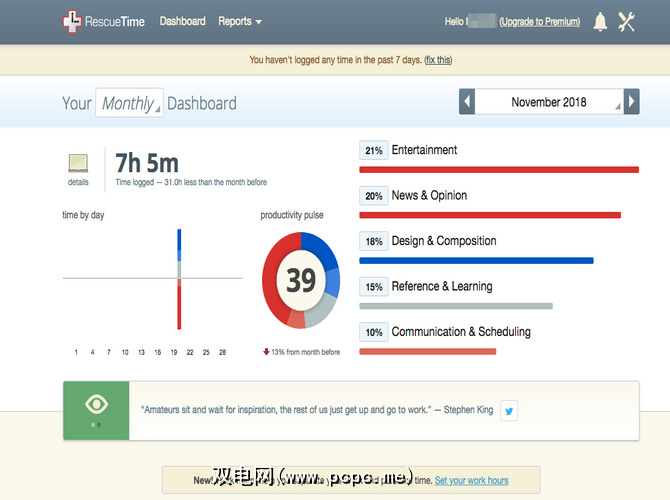Open the Monthly period dropdown

click(x=129, y=103)
